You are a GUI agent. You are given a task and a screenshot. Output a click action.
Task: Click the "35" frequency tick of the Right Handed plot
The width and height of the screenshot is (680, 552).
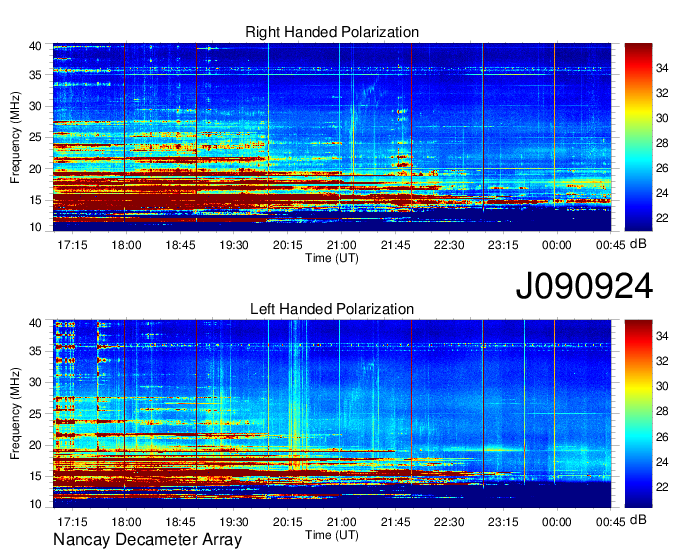pos(36,75)
